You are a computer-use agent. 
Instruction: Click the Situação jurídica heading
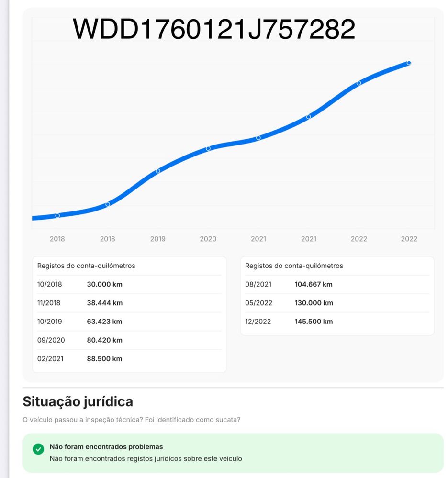tap(78, 401)
